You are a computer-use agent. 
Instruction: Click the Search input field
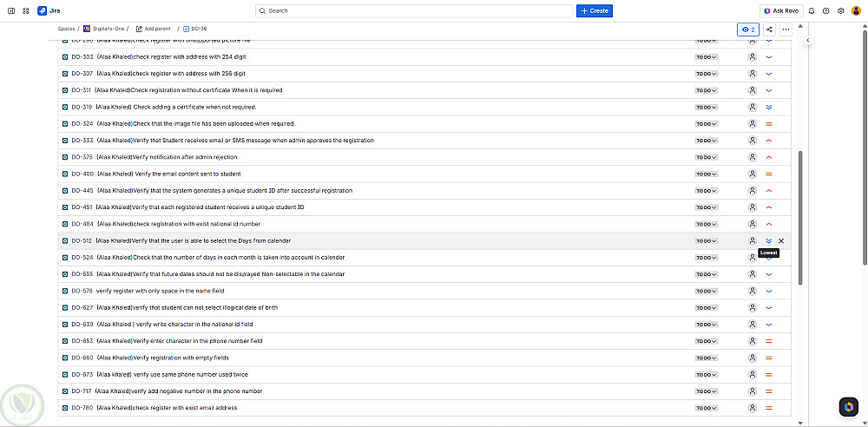[415, 10]
